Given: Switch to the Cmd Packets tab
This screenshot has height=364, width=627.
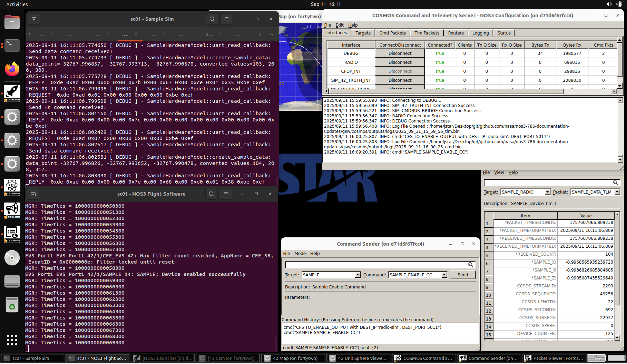Looking at the screenshot, I should click(x=393, y=33).
